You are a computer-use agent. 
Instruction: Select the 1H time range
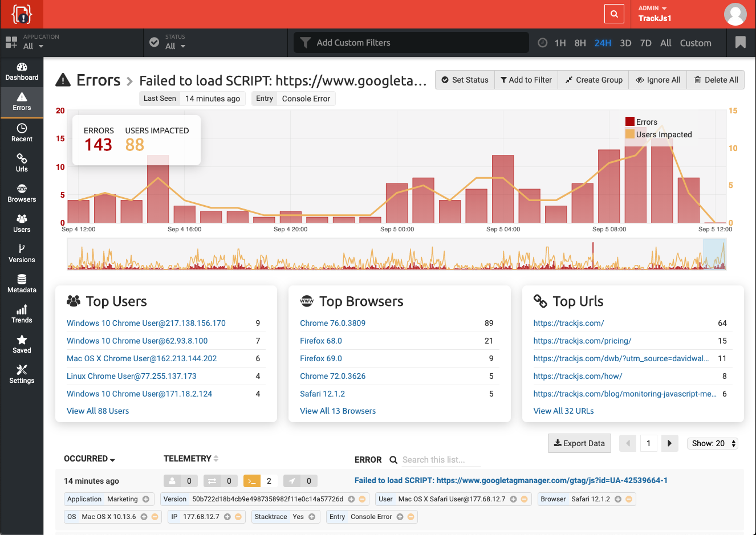pos(560,43)
